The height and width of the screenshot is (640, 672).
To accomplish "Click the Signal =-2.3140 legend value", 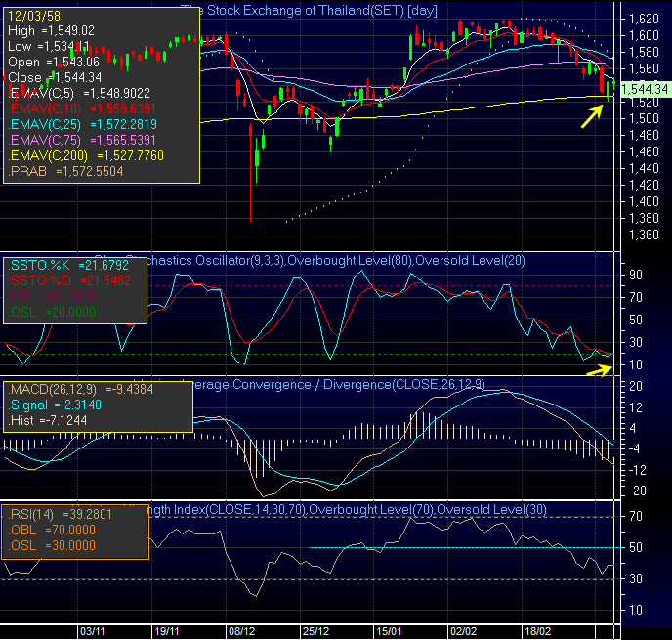I will (x=55, y=405).
